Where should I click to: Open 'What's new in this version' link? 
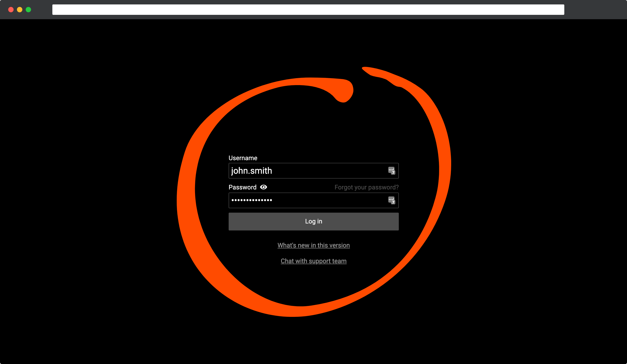313,245
